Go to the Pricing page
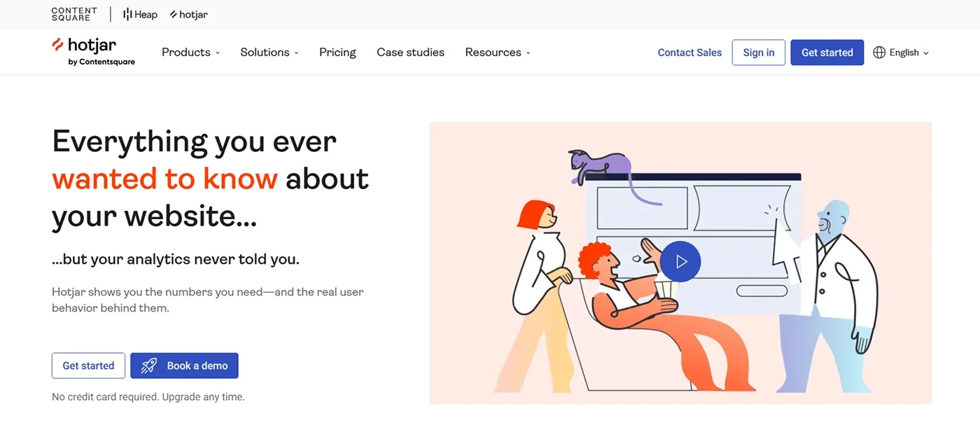980x444 pixels. coord(337,52)
